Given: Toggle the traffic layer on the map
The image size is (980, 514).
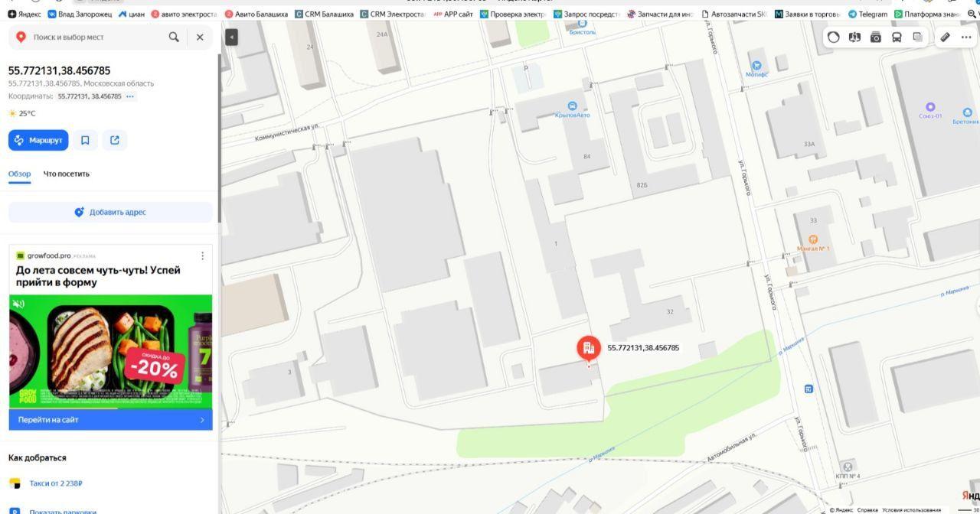Looking at the screenshot, I should 834,37.
